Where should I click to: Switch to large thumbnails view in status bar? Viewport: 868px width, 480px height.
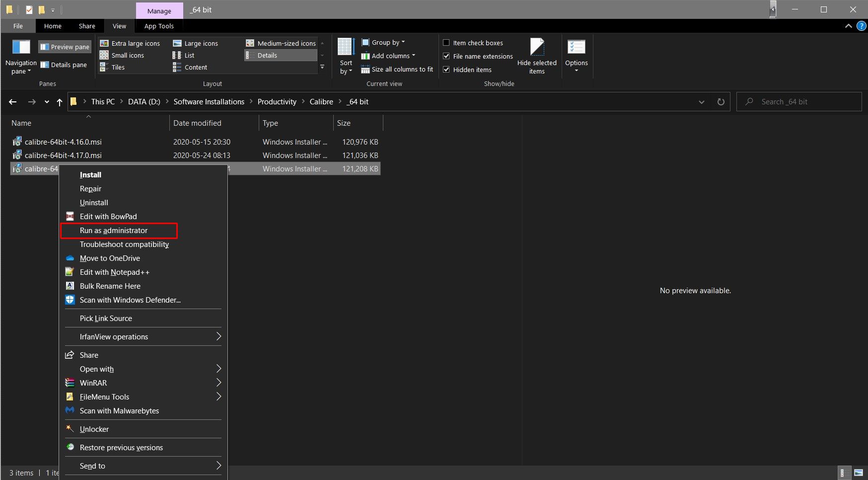coord(859,473)
